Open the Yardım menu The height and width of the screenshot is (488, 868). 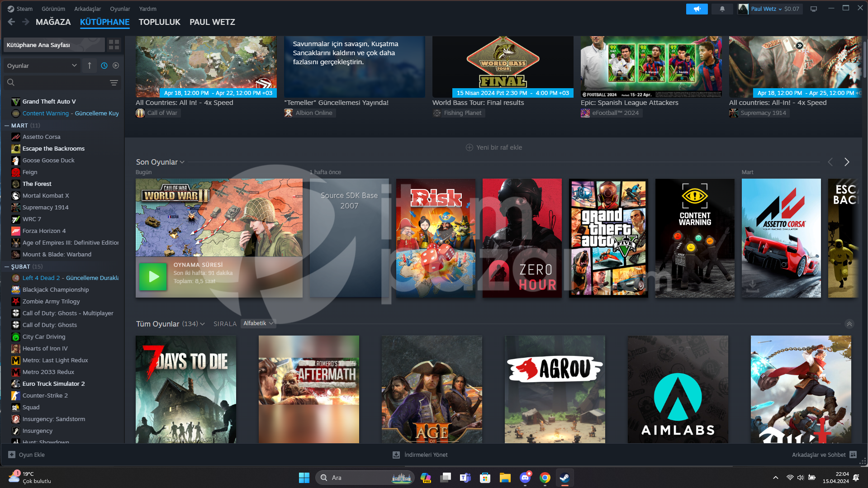coord(147,9)
